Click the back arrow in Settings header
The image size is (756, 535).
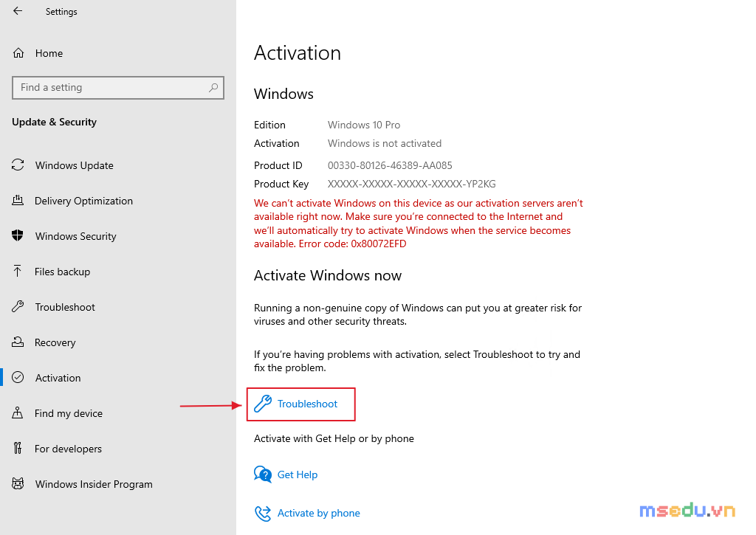pos(18,10)
